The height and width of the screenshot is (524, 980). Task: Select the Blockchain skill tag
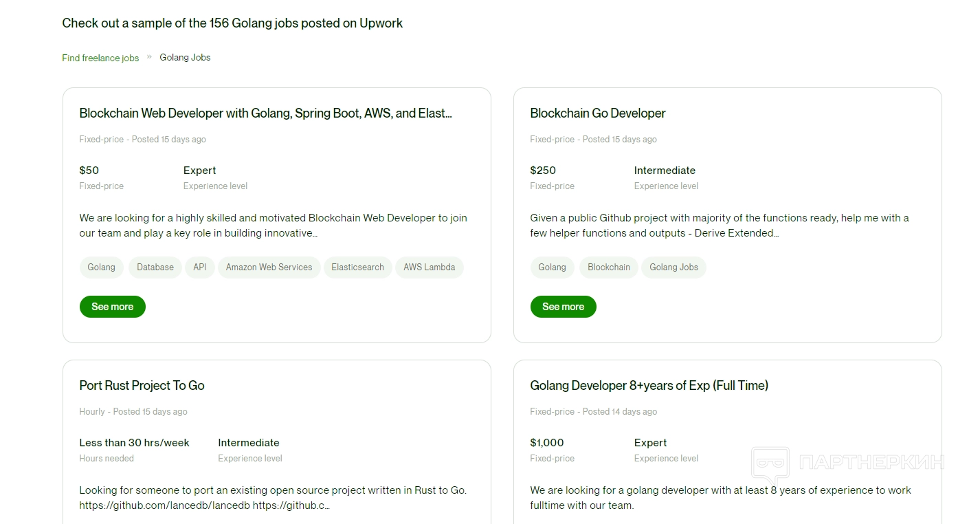(608, 268)
